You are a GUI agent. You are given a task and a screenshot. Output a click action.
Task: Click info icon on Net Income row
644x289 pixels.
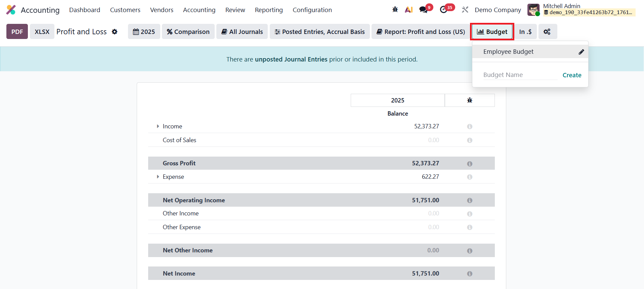point(470,274)
